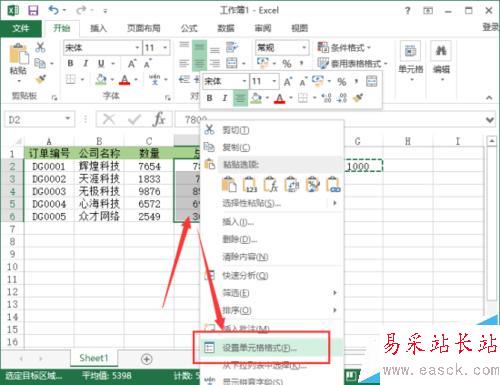Switch to 页面布局 ribbon tab
Viewport: 500px width, 385px height.
(x=144, y=29)
